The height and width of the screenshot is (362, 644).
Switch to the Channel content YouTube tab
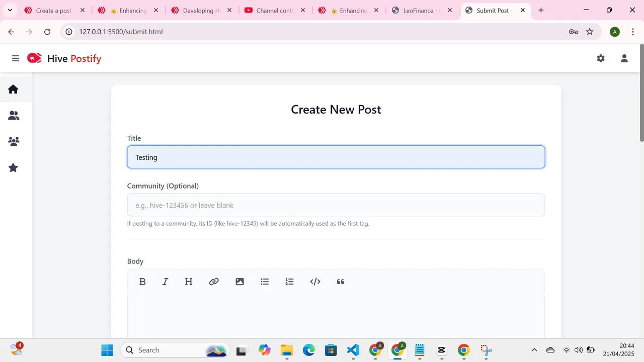274,11
